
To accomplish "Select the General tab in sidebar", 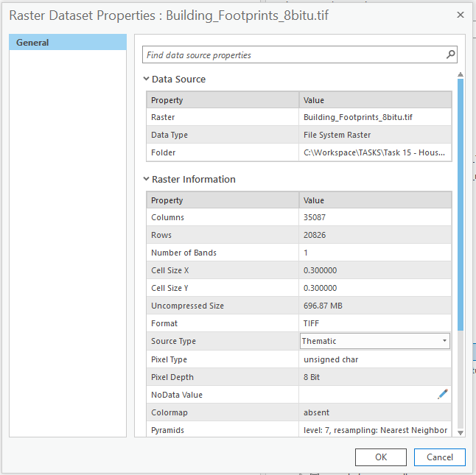I will coord(68,43).
